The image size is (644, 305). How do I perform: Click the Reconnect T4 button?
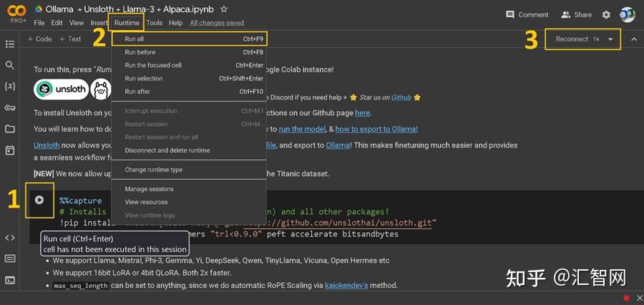click(577, 39)
